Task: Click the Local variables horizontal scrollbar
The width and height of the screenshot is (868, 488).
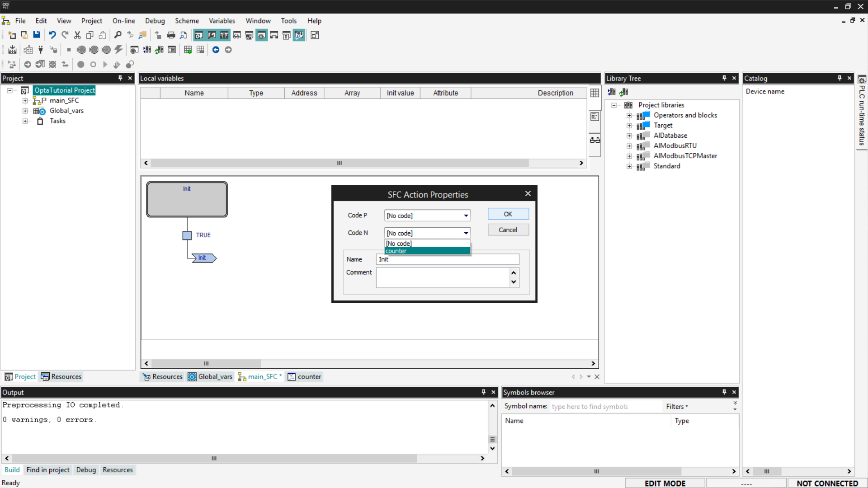Action: [x=339, y=163]
